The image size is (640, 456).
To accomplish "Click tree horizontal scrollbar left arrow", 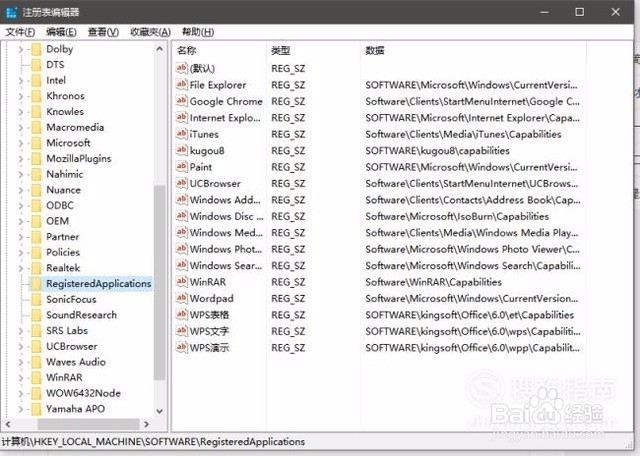I will pyautogui.click(x=8, y=424).
